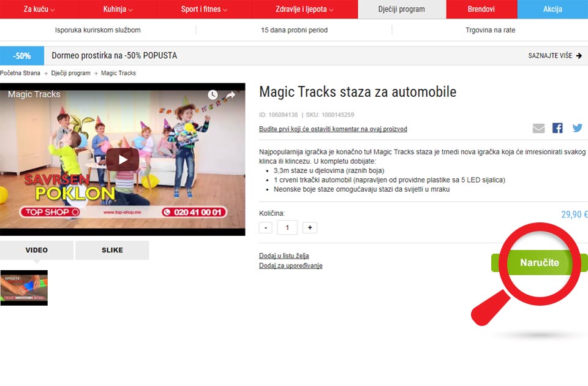This screenshot has width=588, height=386.
Task: Click the share arrow icon on video
Action: (230, 94)
